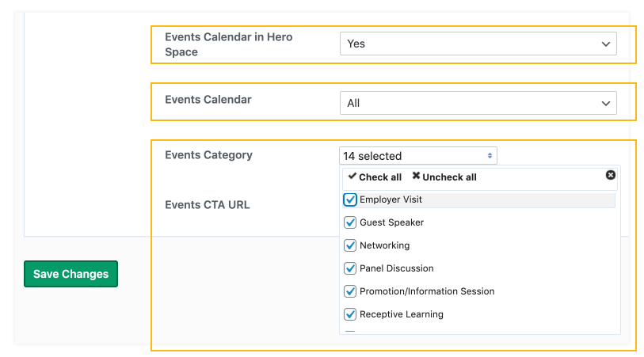Select the Employer Visit list item label

[x=391, y=200]
